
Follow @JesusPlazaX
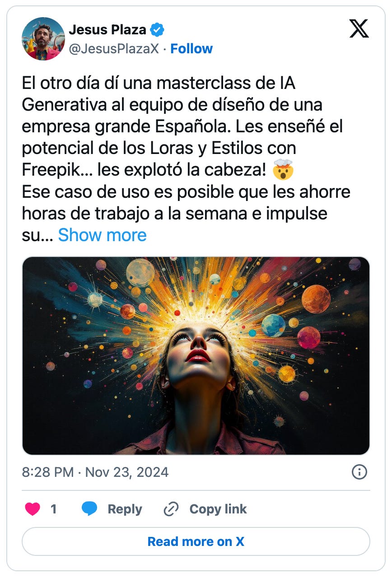tap(191, 49)
